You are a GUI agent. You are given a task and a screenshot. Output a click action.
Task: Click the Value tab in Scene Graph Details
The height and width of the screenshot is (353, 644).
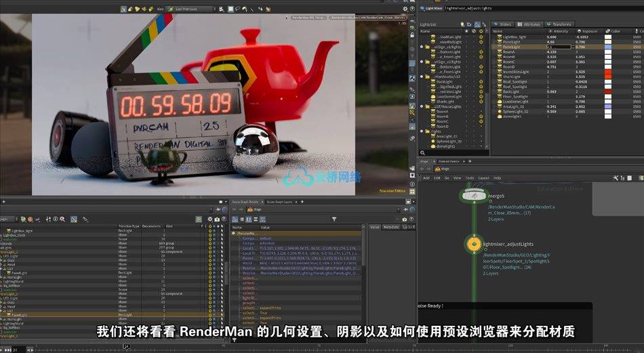(375, 227)
